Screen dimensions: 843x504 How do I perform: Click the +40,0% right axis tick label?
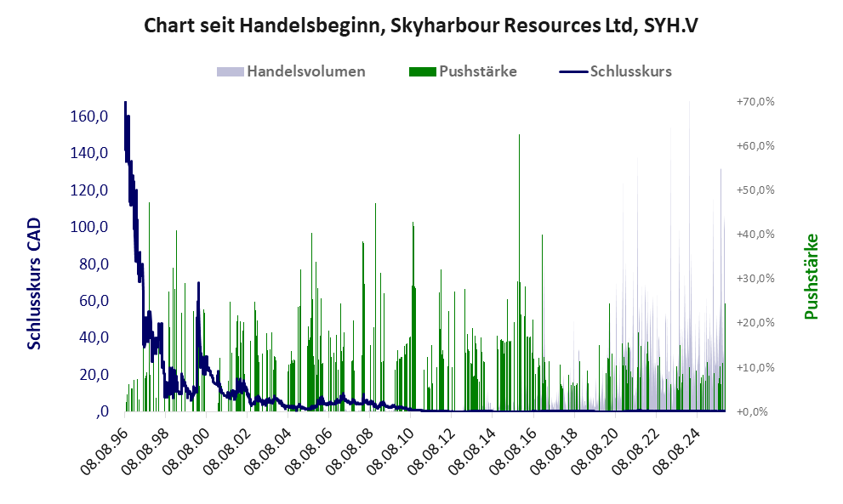(x=755, y=234)
